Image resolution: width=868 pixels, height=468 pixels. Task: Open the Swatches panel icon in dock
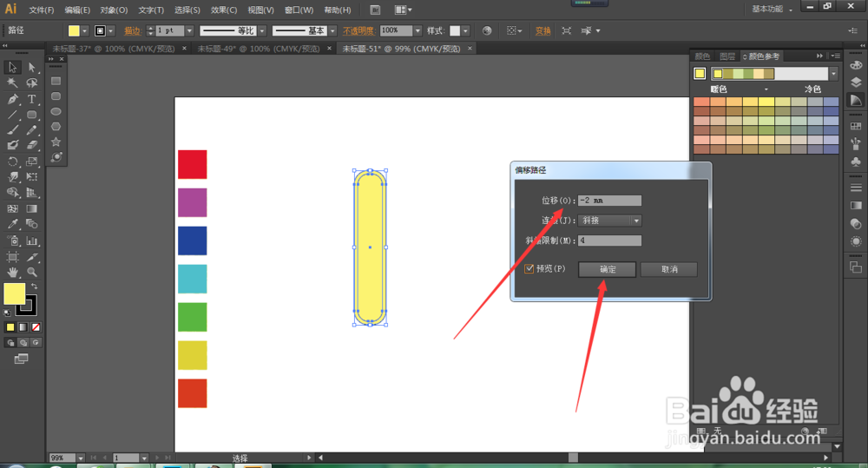pos(856,126)
